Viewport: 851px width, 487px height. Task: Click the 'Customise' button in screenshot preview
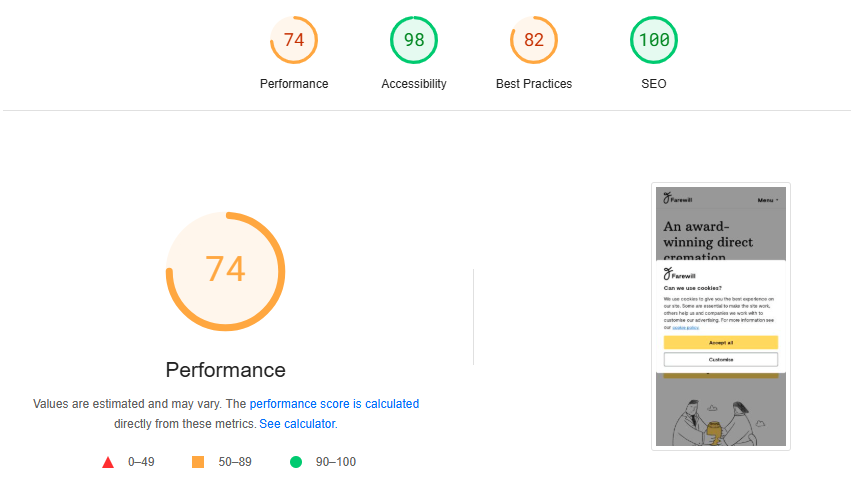pyautogui.click(x=721, y=359)
